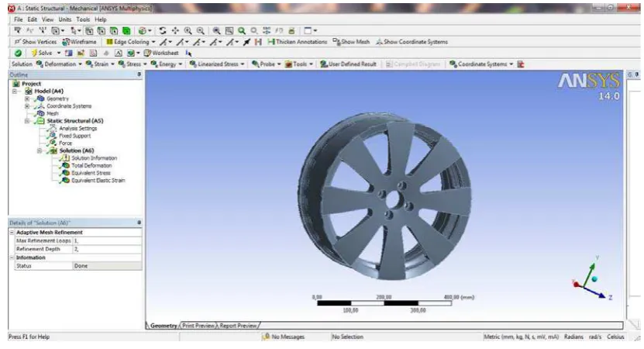
Task: Click the Thicken Annotations icon
Action: [271, 42]
